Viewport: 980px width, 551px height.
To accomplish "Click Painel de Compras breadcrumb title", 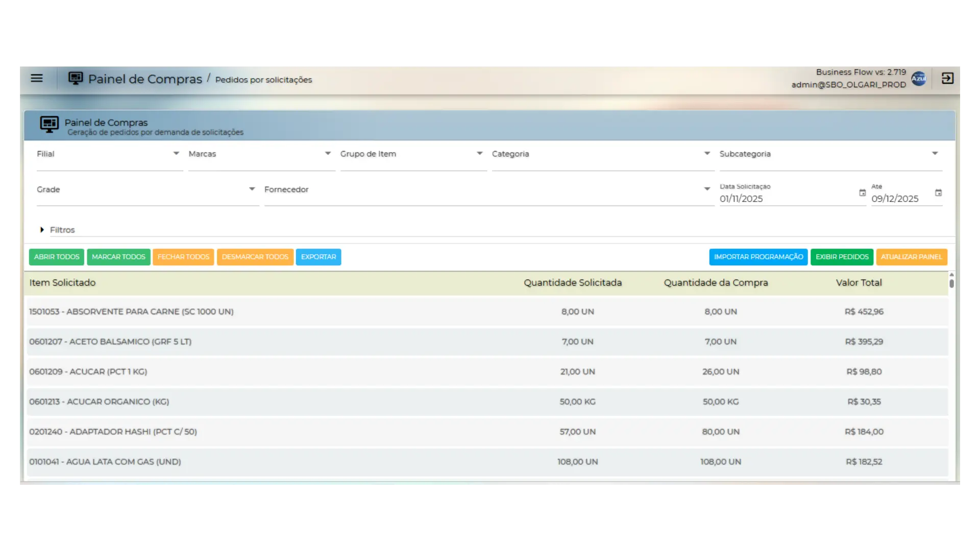I will click(145, 79).
